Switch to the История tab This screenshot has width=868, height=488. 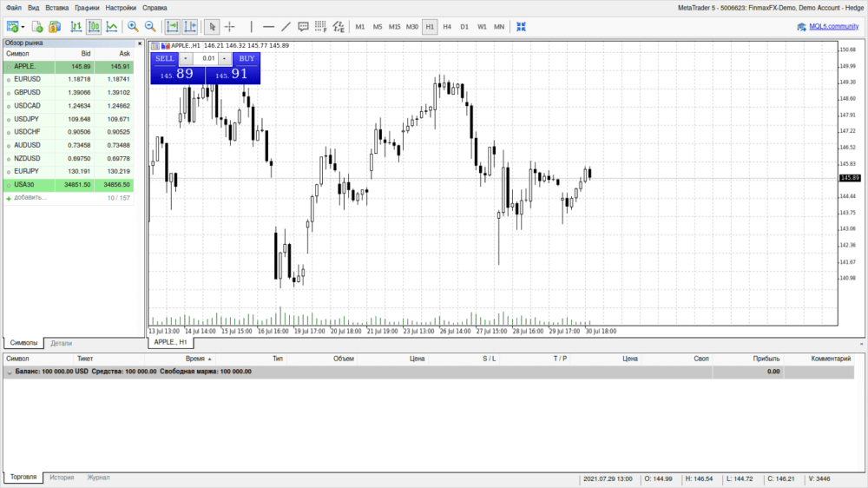(x=62, y=478)
